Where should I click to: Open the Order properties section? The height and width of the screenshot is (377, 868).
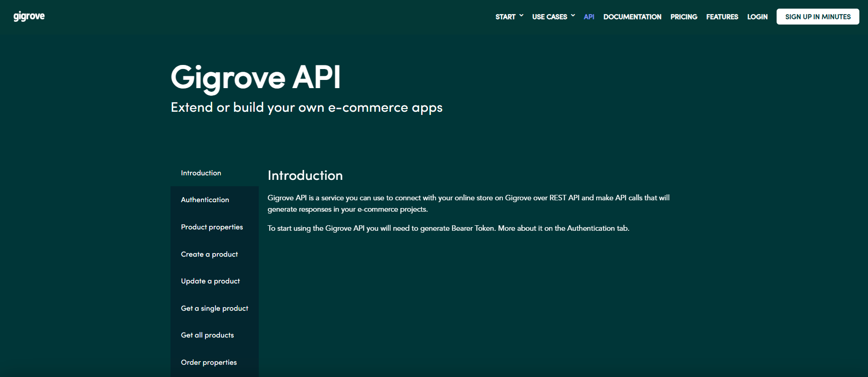(215, 362)
